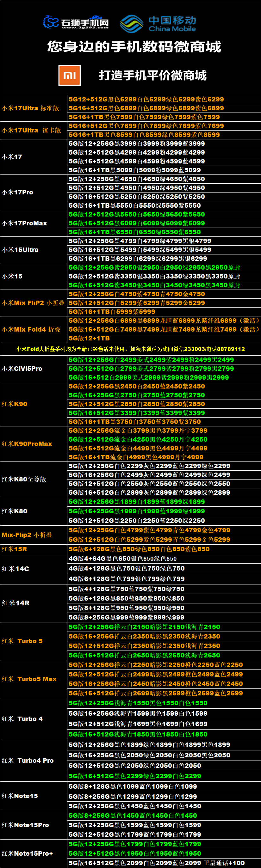Click the 打造手机平价微商城 slogan text
This screenshot has height=868, width=261.
(152, 76)
